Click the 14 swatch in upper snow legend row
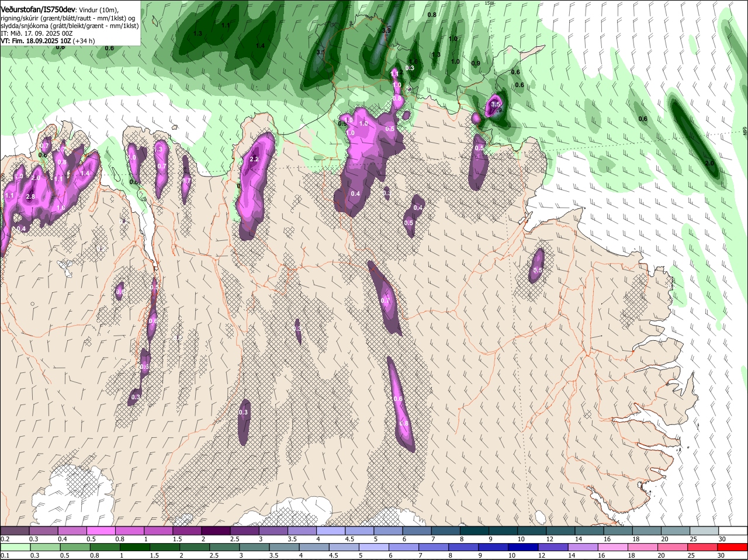The image size is (748, 560). click(x=589, y=530)
